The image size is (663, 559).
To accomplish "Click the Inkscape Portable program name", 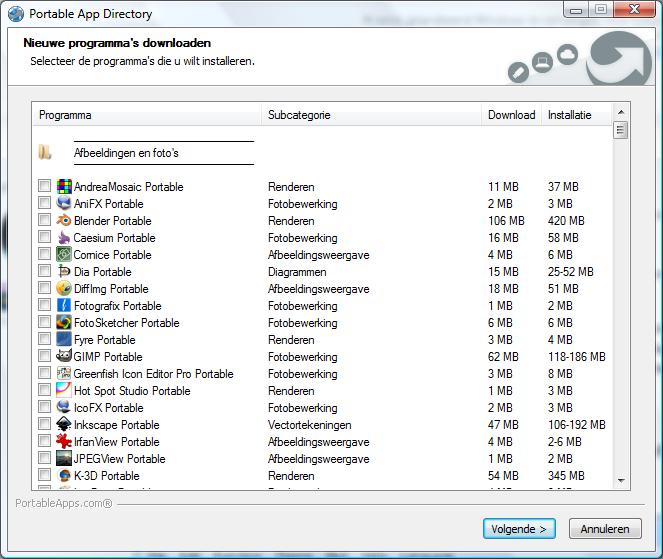I will pyautogui.click(x=117, y=425).
